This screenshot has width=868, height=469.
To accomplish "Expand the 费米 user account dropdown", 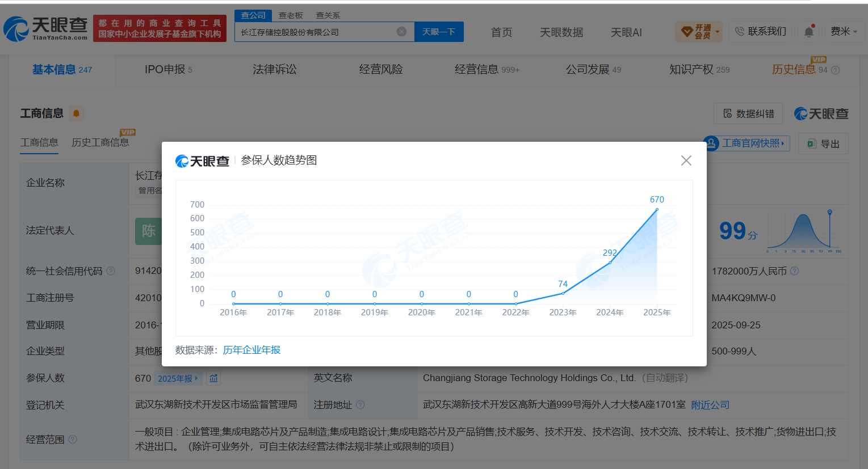I will coord(844,32).
